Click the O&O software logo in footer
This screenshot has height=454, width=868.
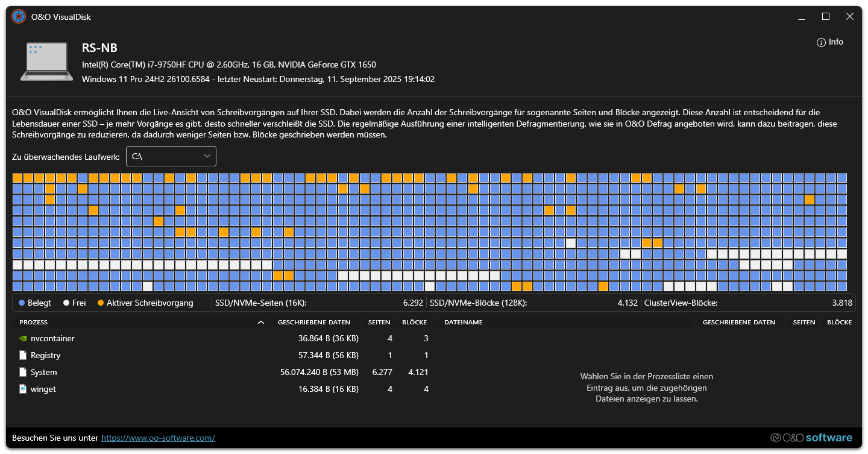tap(811, 438)
